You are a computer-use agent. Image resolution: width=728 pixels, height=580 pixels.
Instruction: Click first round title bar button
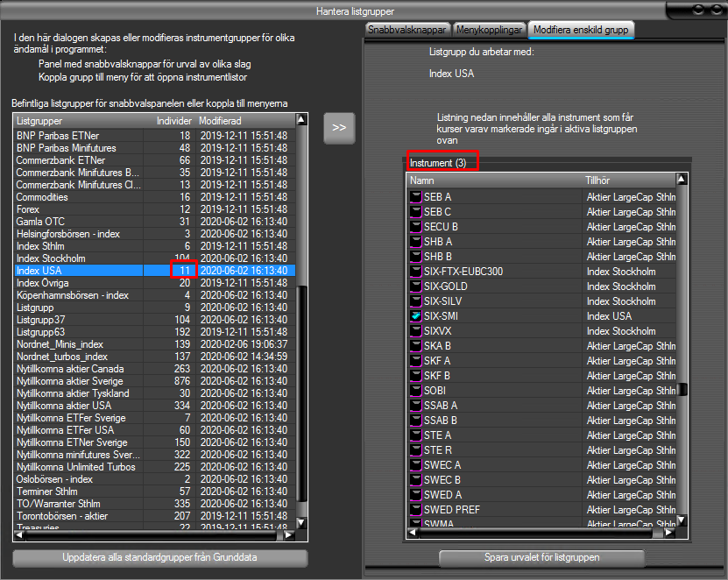[700, 11]
